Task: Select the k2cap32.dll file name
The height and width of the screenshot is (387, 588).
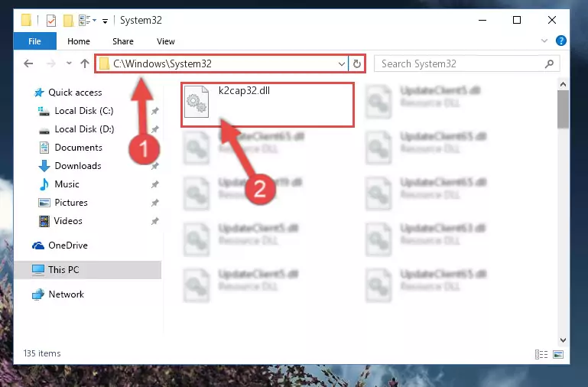Action: pyautogui.click(x=244, y=91)
